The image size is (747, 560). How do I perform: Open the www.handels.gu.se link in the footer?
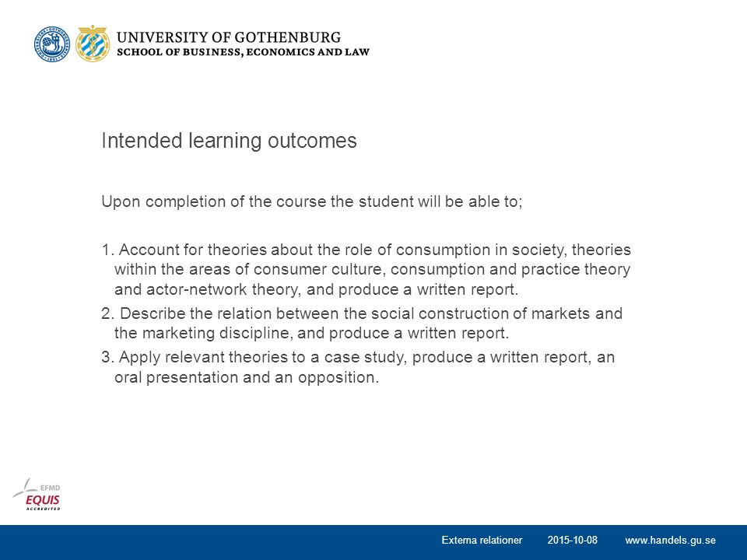(x=670, y=540)
